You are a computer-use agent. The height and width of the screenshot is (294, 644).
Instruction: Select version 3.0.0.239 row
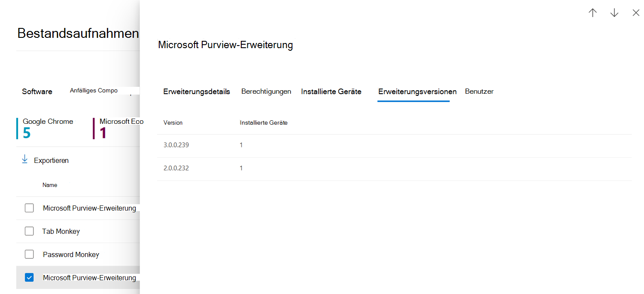pyautogui.click(x=395, y=145)
